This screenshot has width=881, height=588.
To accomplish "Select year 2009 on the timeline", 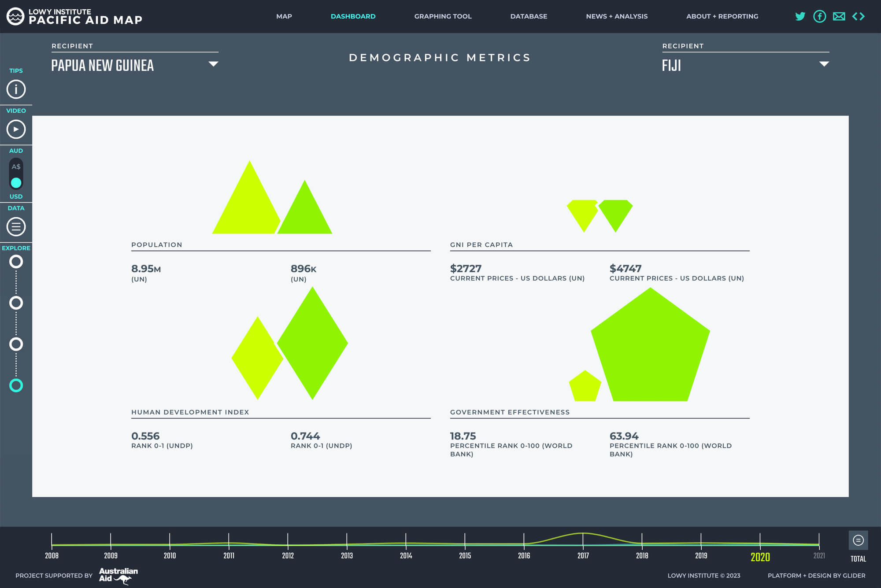I will pos(111,555).
